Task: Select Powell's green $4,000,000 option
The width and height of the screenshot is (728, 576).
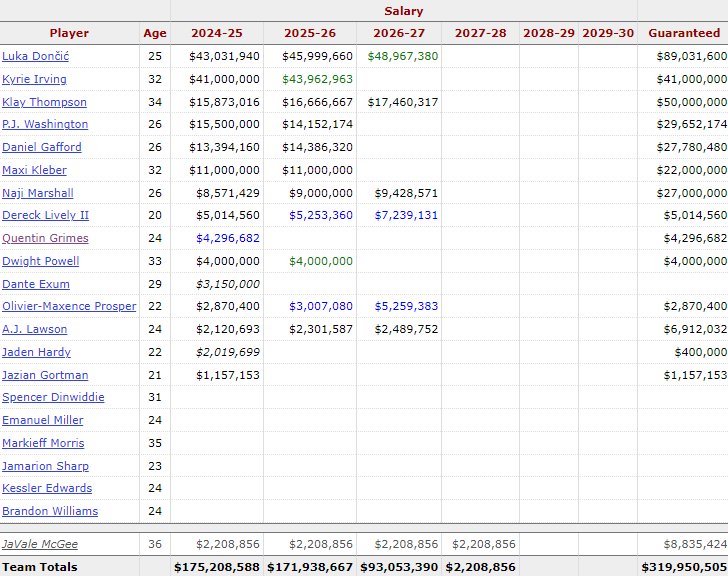Action: coord(321,261)
